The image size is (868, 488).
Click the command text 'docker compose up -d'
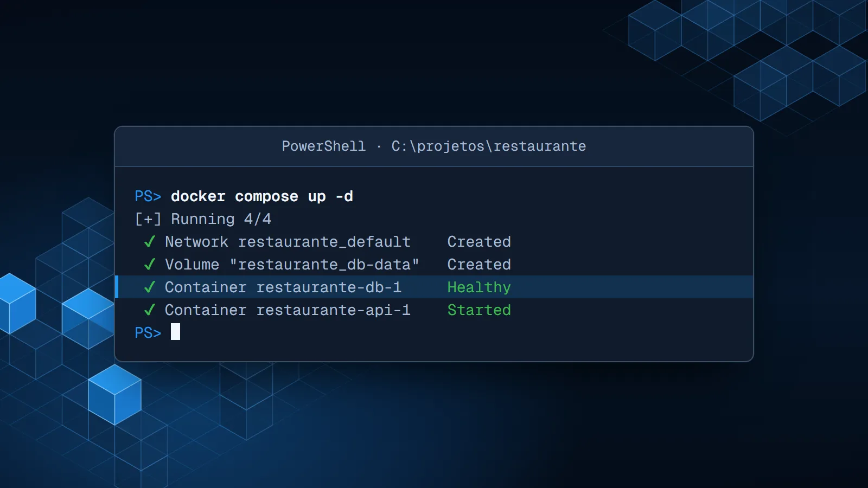point(262,196)
